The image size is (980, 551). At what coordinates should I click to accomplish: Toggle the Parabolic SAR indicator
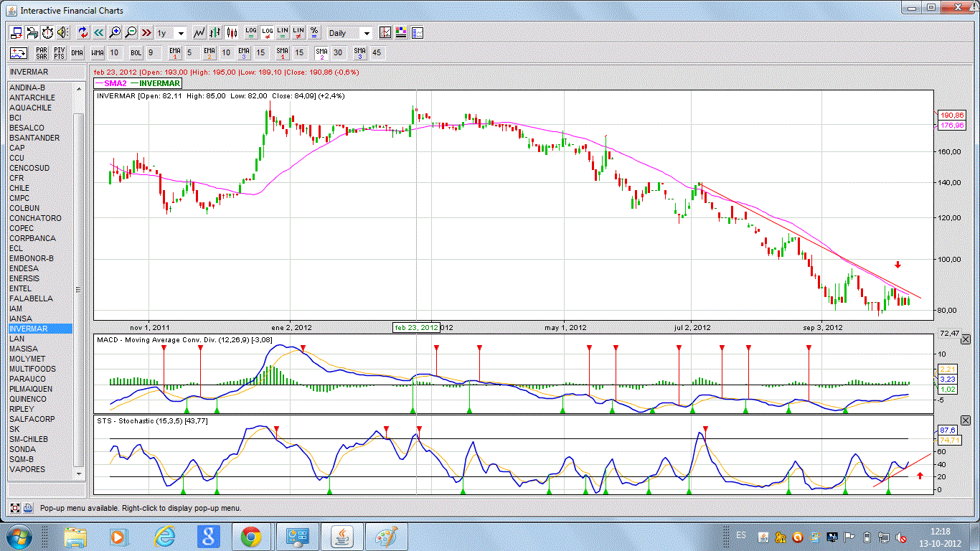(42, 53)
